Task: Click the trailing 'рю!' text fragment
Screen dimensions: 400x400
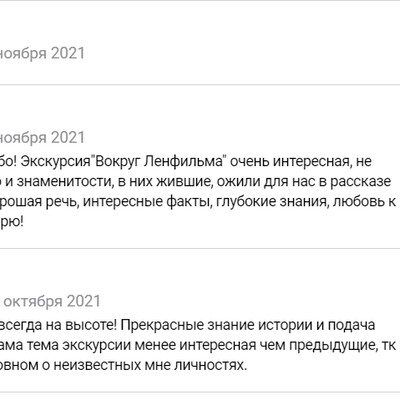Action: [12, 222]
